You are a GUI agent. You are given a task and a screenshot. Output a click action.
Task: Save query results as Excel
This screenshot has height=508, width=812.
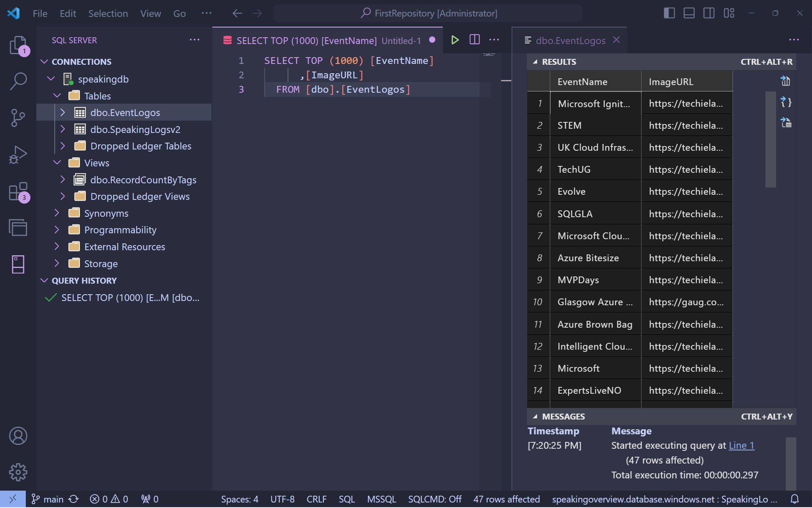tap(785, 122)
